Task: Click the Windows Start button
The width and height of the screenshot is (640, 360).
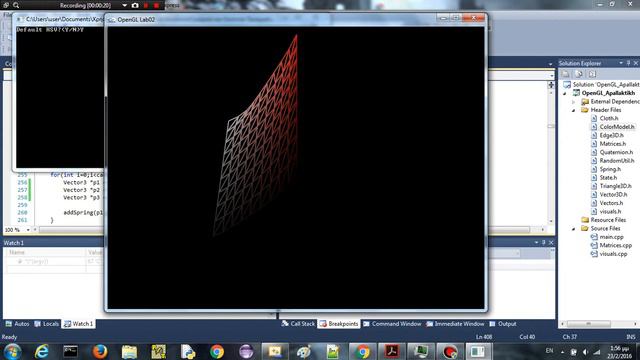Action: [13, 351]
